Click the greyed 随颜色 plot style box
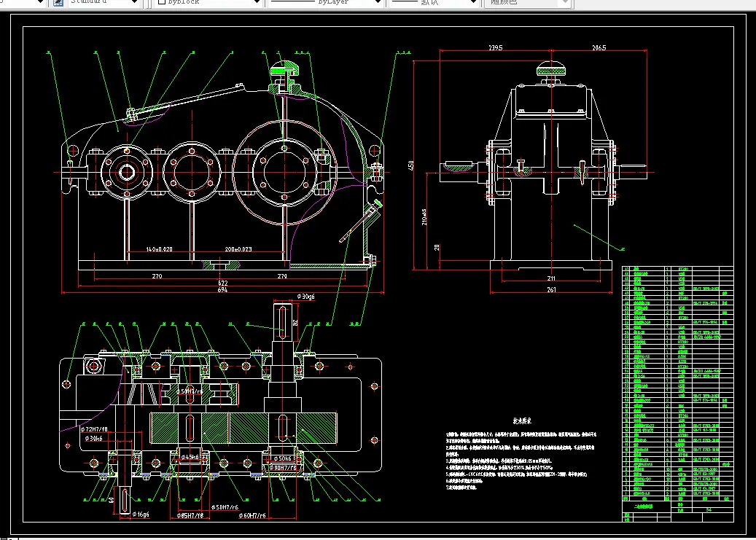756x540 pixels. pos(527,3)
